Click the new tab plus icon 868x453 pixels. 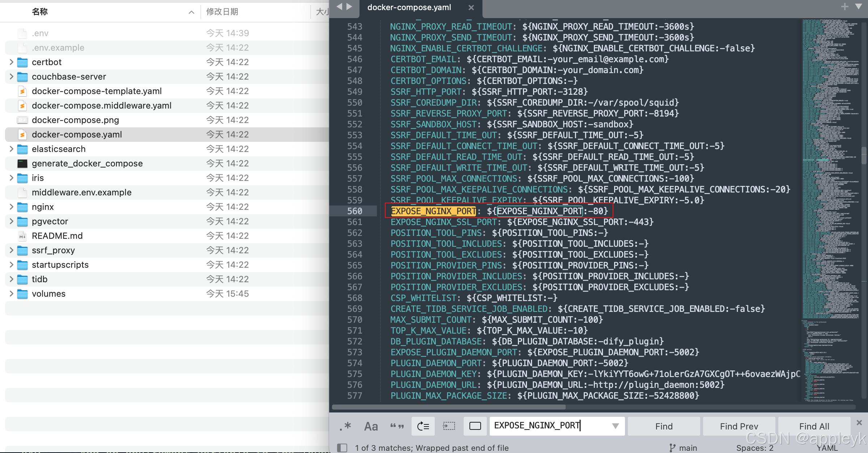click(x=844, y=7)
